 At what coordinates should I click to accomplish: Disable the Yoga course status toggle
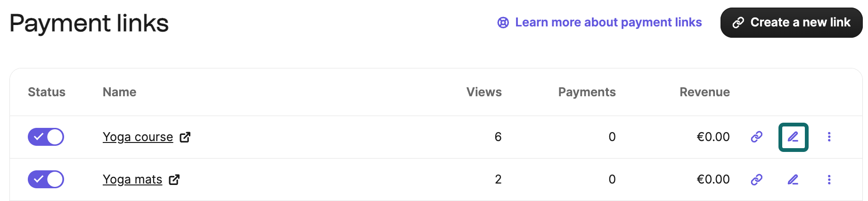pos(46,137)
